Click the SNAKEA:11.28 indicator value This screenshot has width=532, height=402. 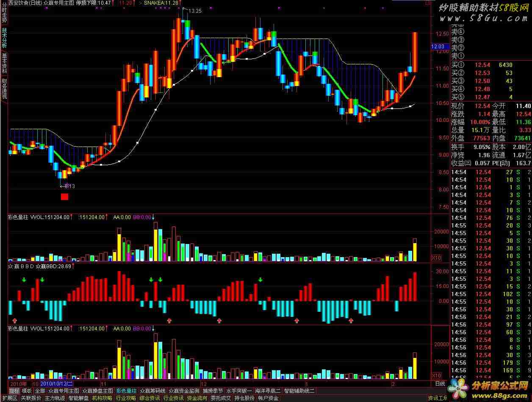tap(161, 3)
